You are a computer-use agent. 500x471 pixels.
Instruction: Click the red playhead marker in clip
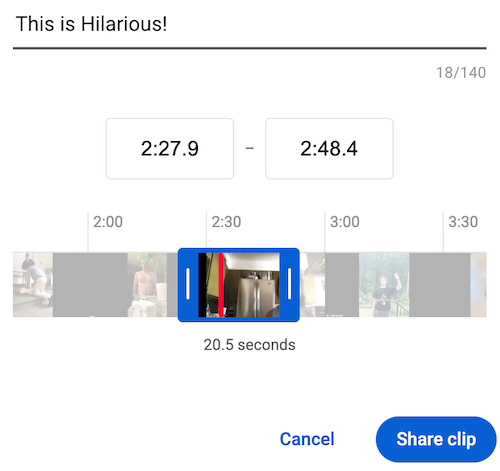(221, 285)
